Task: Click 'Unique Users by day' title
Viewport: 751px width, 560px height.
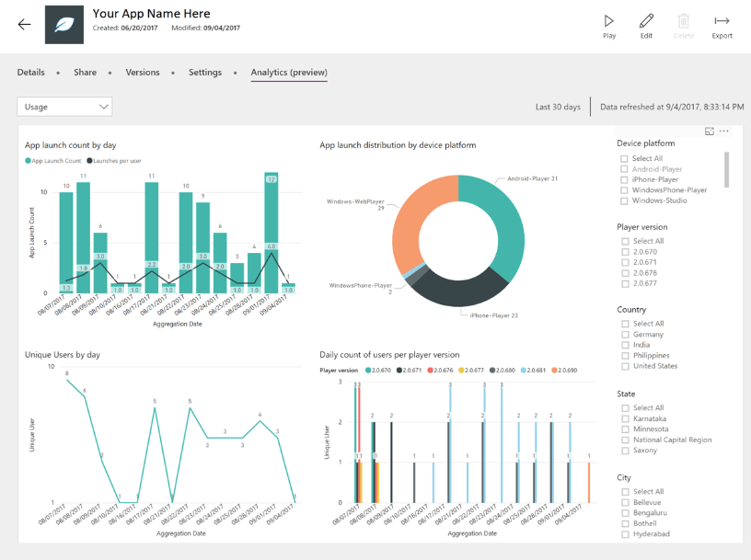Action: 63,355
